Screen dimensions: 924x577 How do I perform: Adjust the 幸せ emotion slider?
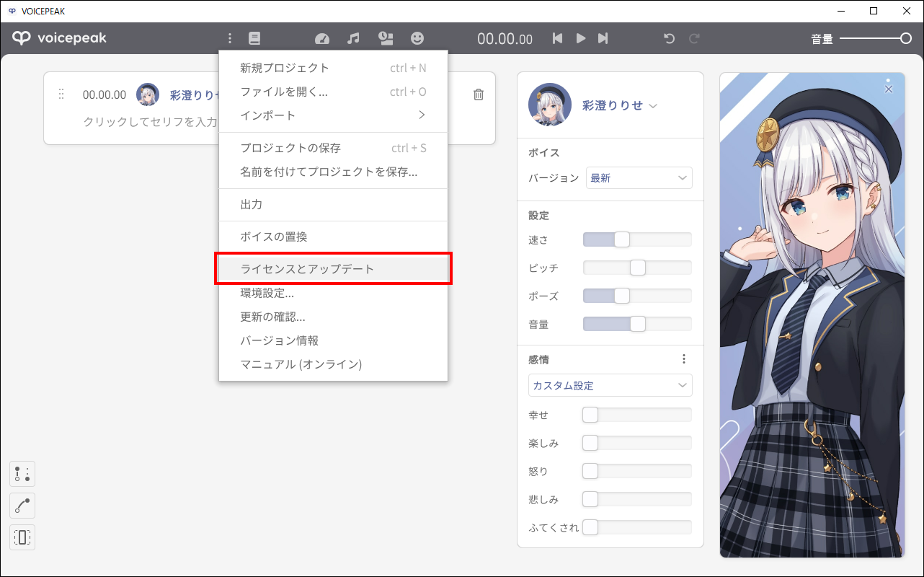point(637,415)
